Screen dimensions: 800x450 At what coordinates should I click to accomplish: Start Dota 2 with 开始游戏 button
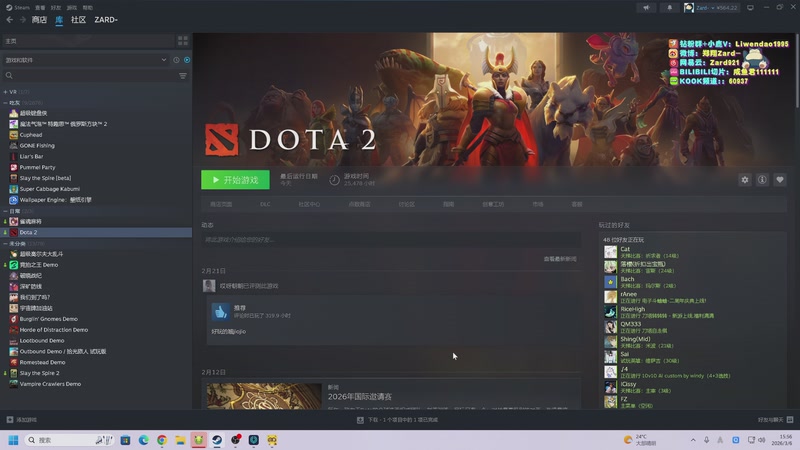click(235, 180)
